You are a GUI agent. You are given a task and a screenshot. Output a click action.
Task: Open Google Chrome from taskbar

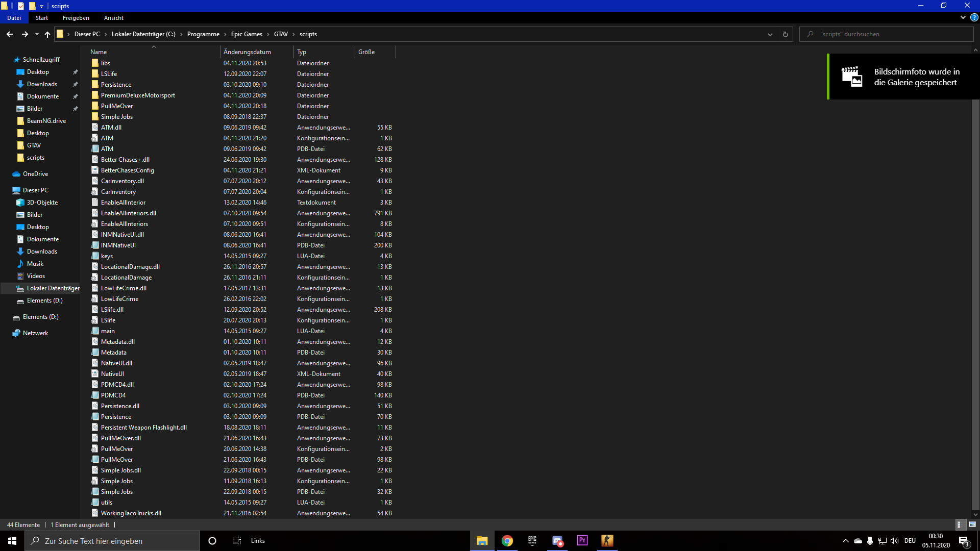(507, 540)
